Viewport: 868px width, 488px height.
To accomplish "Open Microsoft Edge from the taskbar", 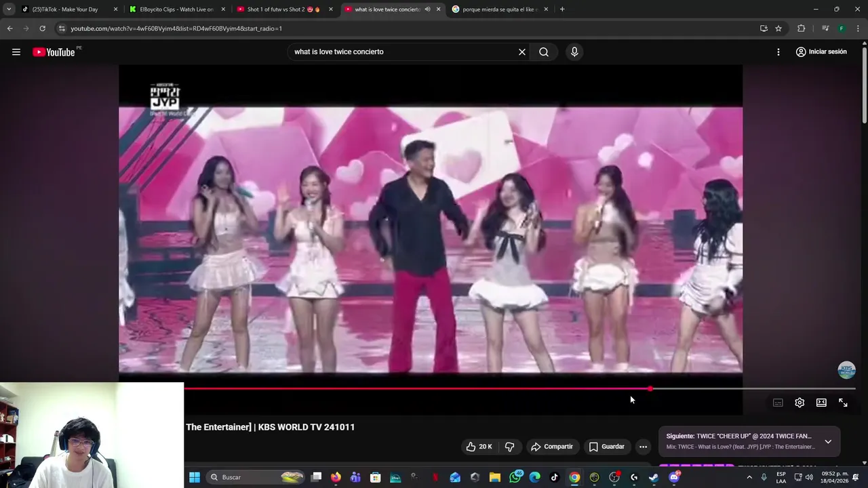I will pos(535,477).
